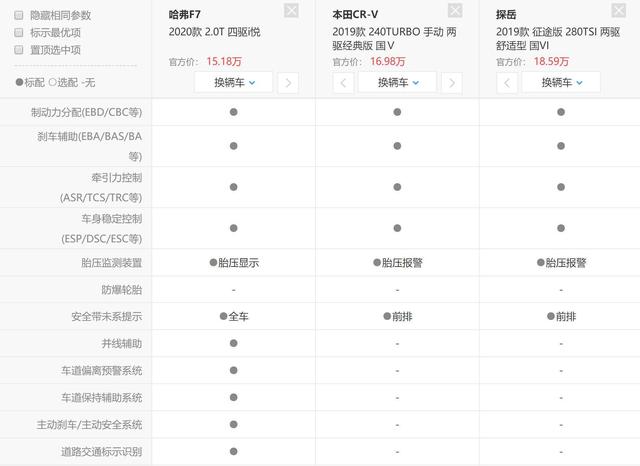The image size is (640, 466).
Task: Move 哈弗F7 column to the right
Action: (288, 83)
